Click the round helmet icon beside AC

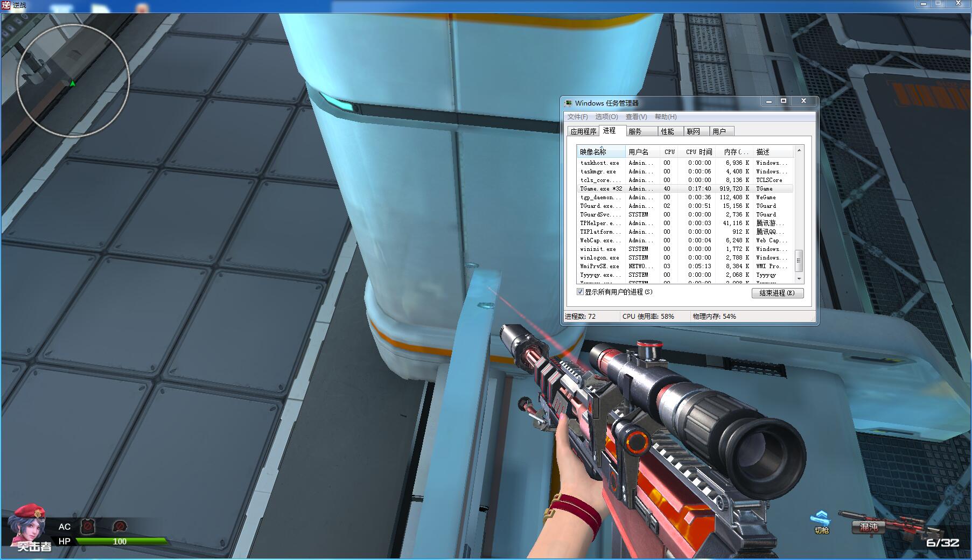(x=120, y=526)
